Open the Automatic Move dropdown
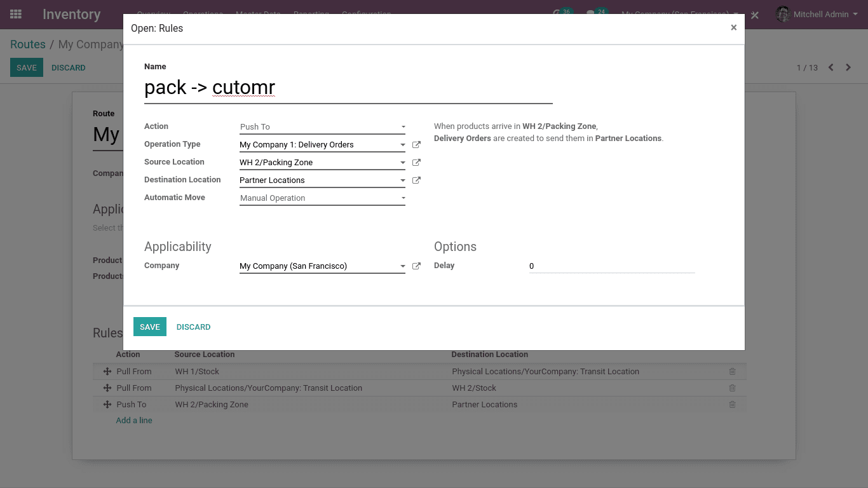868x488 pixels. 322,198
